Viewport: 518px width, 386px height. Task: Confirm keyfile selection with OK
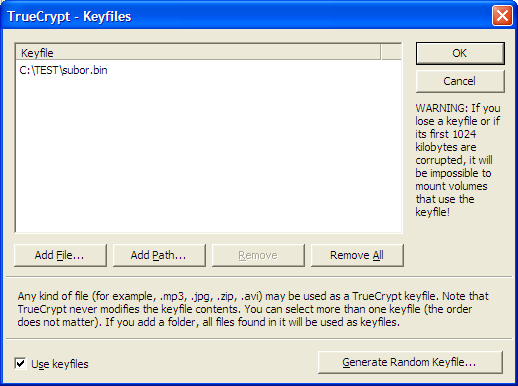click(460, 53)
